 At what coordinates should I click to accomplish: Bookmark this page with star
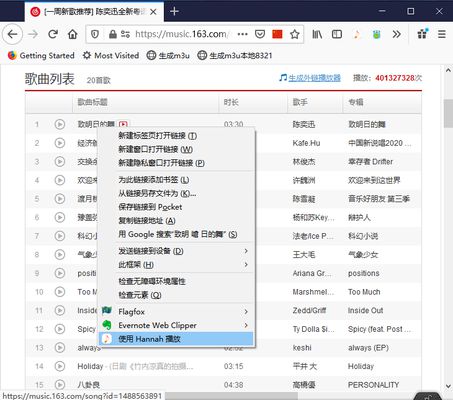(295, 34)
